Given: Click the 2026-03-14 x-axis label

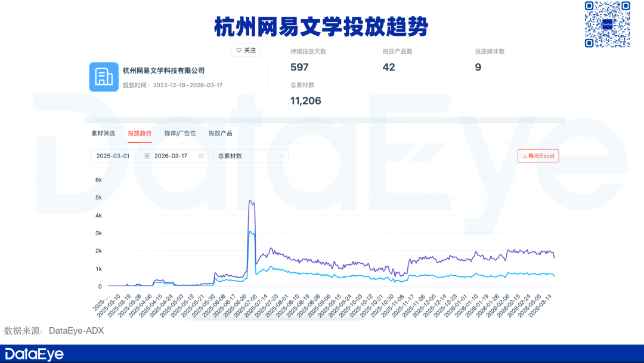Looking at the screenshot, I should pos(540,306).
